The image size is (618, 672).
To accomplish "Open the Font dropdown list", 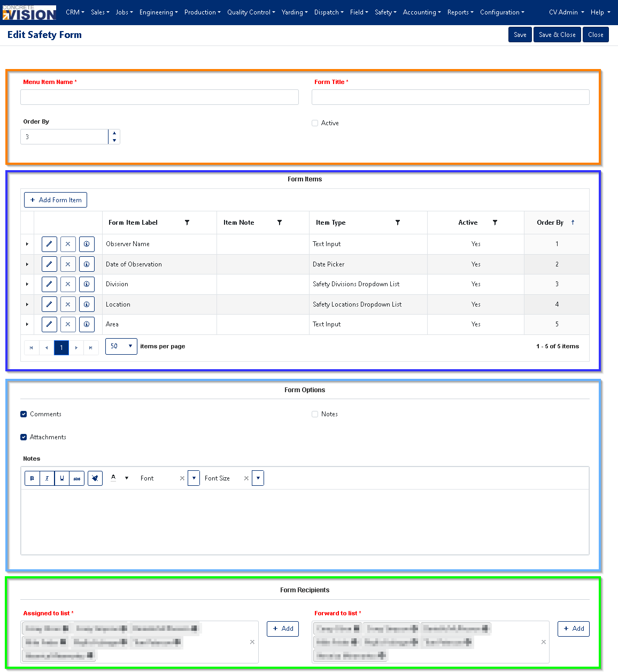I will point(194,478).
